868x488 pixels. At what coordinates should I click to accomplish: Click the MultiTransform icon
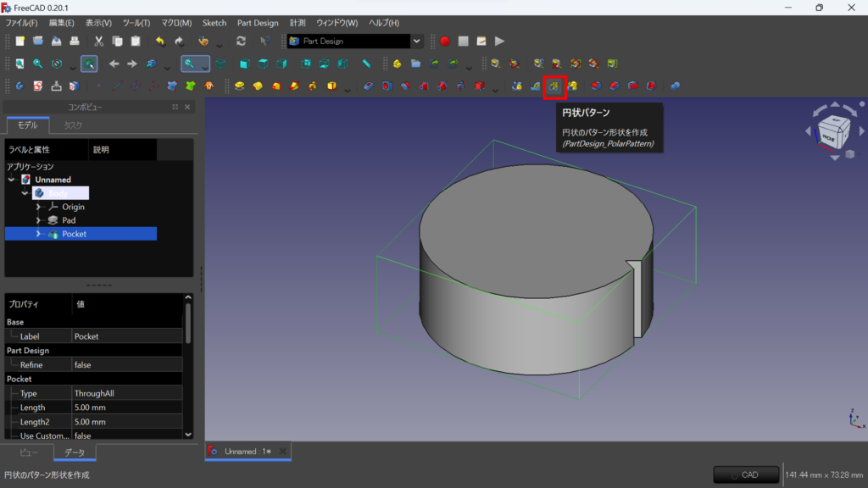(572, 86)
